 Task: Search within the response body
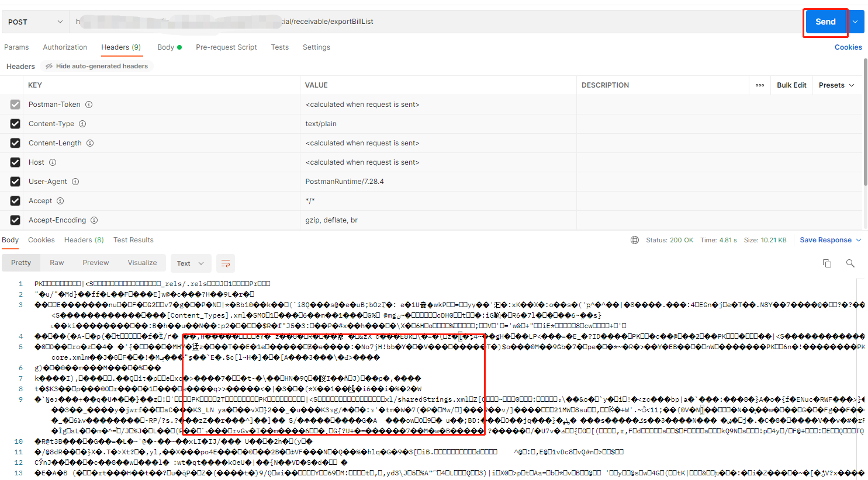[x=850, y=263]
